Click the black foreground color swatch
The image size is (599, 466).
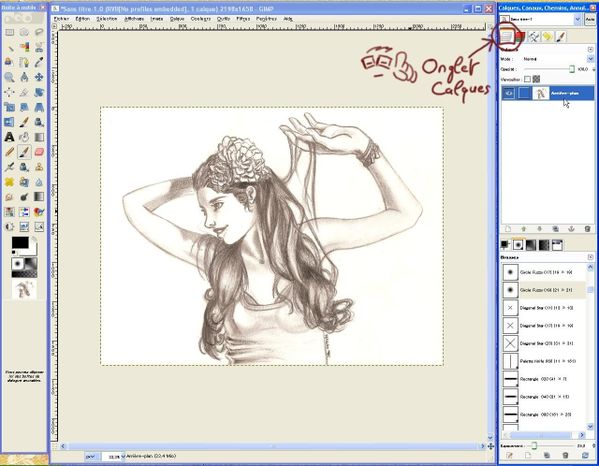tap(20, 243)
